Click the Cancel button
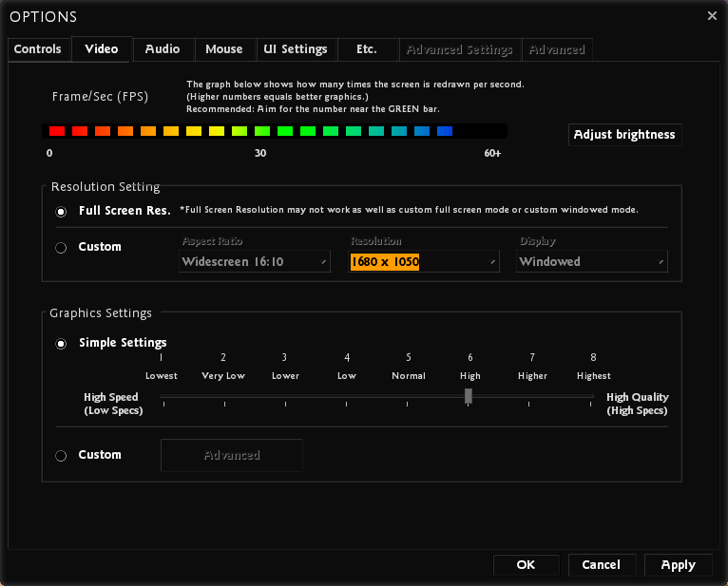The image size is (728, 586). (x=602, y=565)
